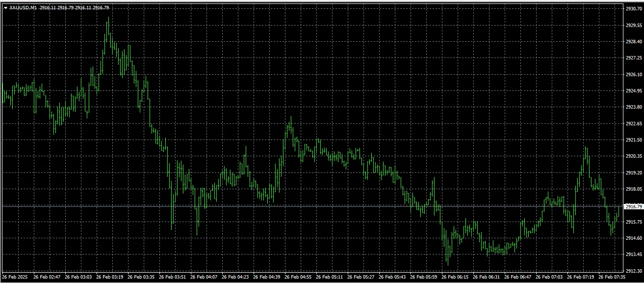
Task: Click the 26 Feb 06:31 time label
Action: (486, 277)
